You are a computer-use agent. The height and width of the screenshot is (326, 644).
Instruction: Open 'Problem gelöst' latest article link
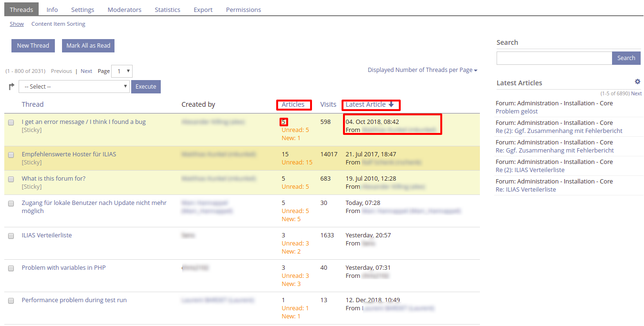pyautogui.click(x=517, y=111)
